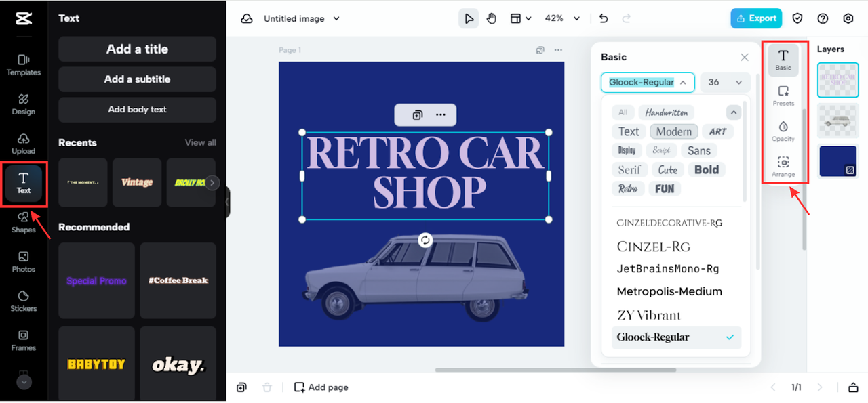Choose Metropolis-Medium from the font list
Viewport: 868px width, 403px height.
pos(669,291)
